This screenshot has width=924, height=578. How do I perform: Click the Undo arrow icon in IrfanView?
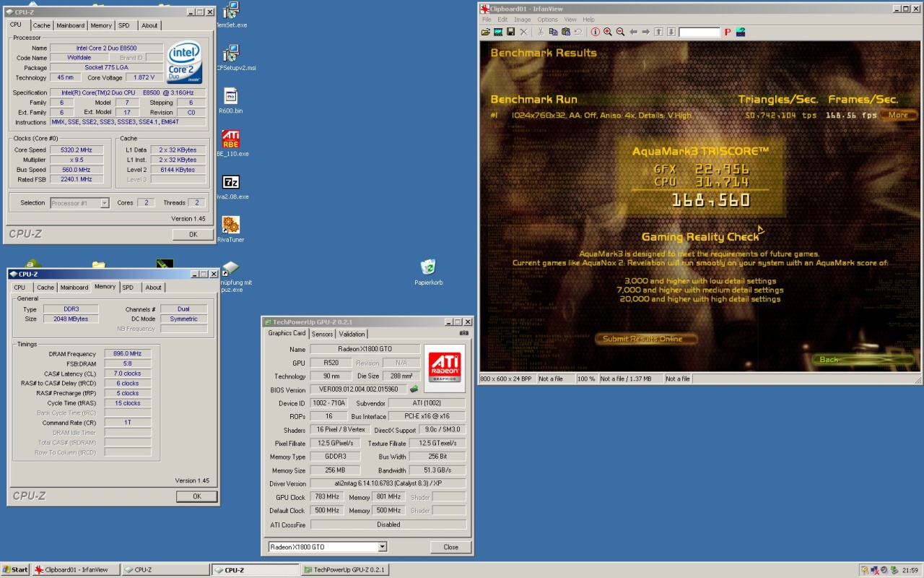(x=578, y=32)
